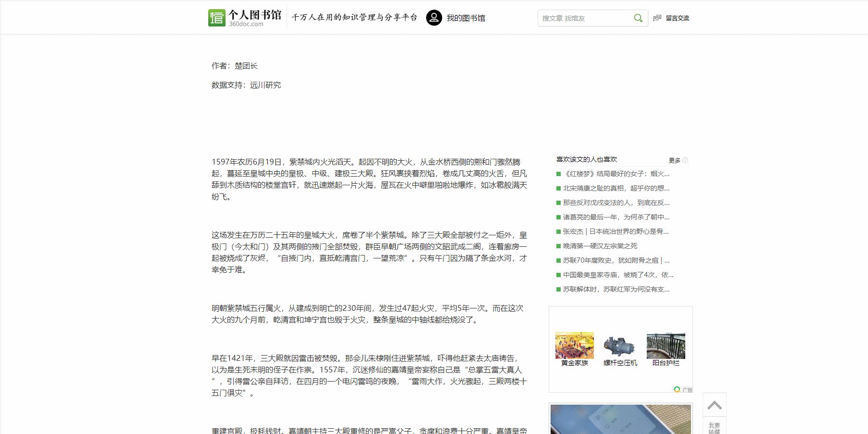Click the 360doc green logo icon

click(x=216, y=17)
